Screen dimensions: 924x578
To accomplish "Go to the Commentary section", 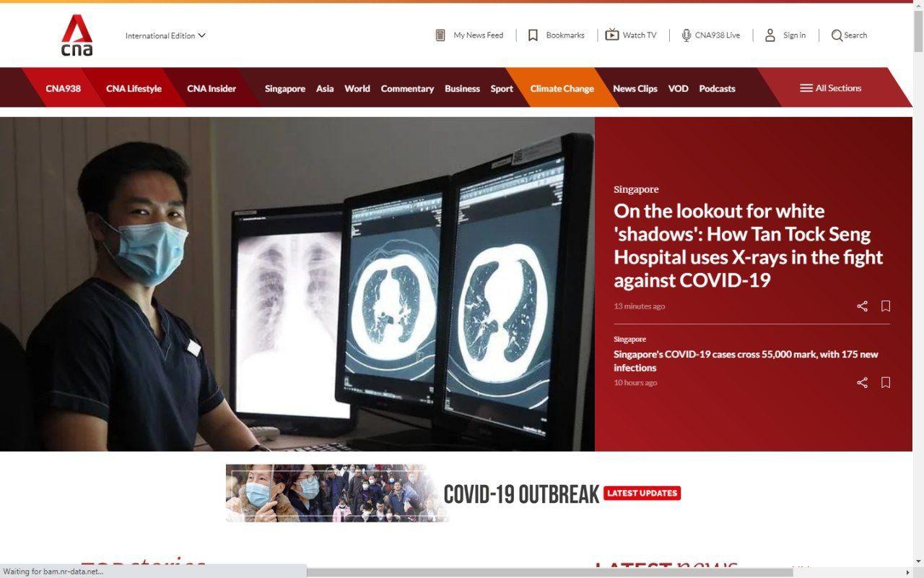I will 407,89.
